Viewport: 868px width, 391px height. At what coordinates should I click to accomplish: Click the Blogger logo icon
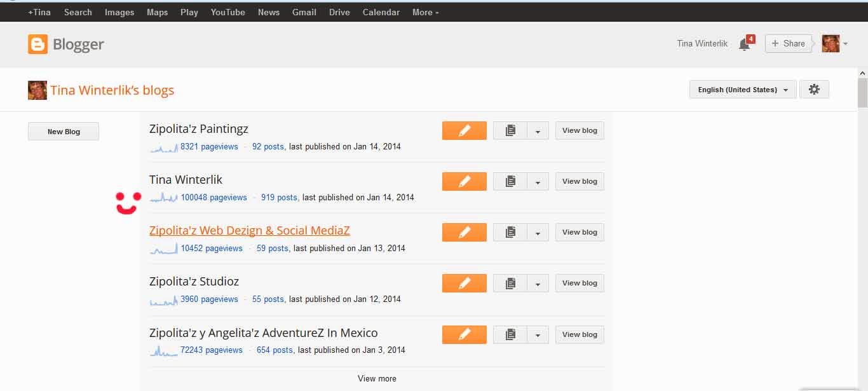tap(38, 44)
